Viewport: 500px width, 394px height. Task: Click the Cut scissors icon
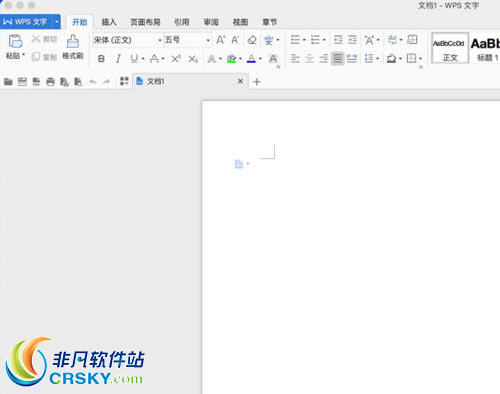tap(36, 39)
